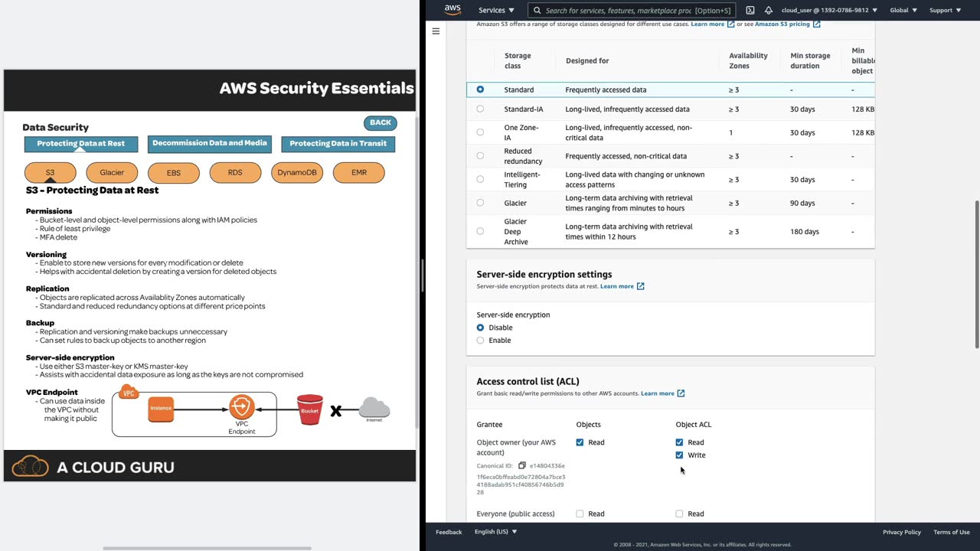
Task: Select the Intelligent-Tiering storage class
Action: coord(480,179)
